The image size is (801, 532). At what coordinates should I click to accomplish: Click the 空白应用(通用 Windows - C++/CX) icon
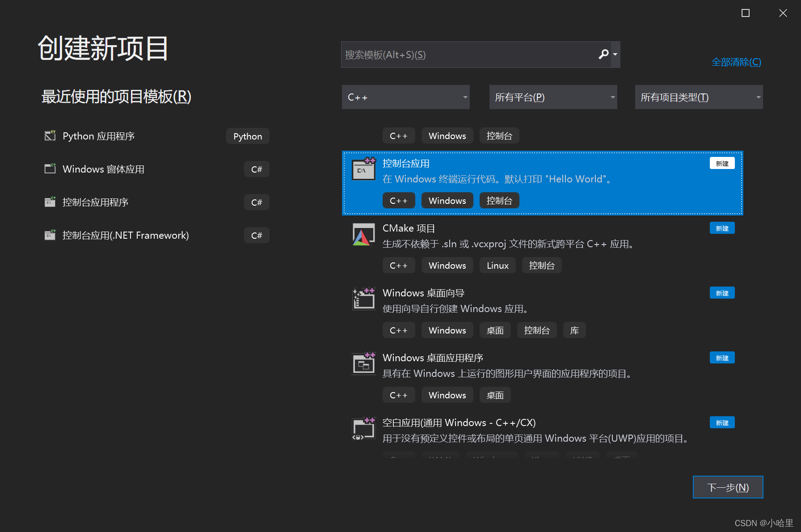(363, 428)
